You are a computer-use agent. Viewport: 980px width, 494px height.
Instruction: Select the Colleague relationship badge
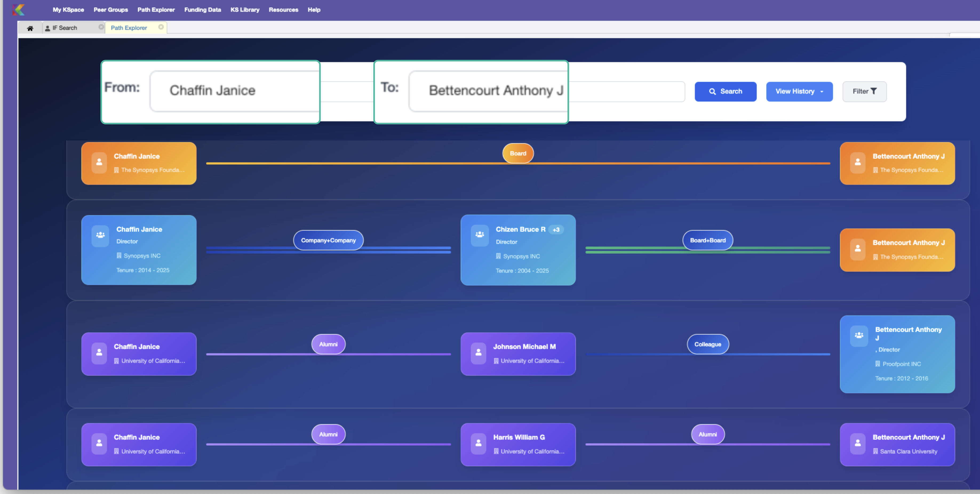tap(708, 344)
